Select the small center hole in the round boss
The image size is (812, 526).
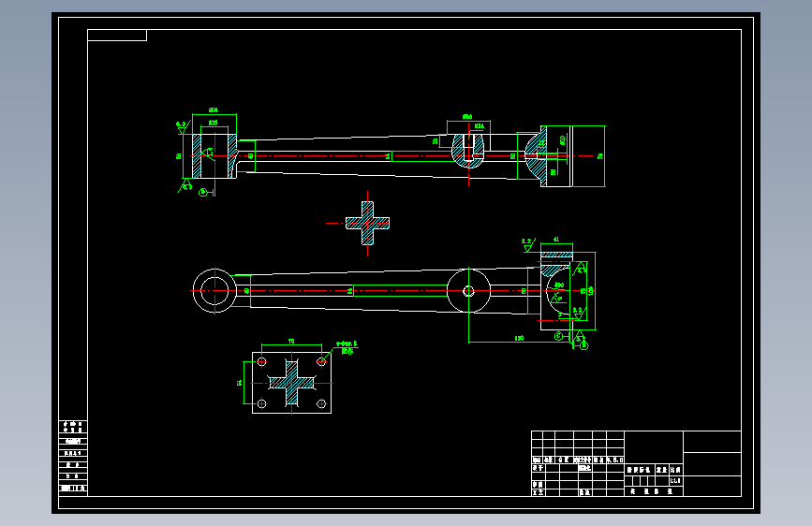468,291
